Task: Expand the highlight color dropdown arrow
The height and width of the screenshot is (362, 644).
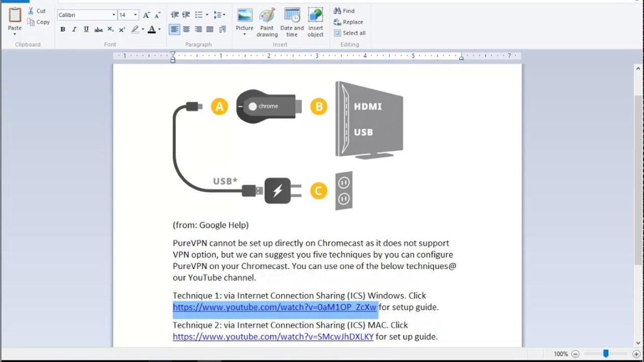Action: pos(143,30)
